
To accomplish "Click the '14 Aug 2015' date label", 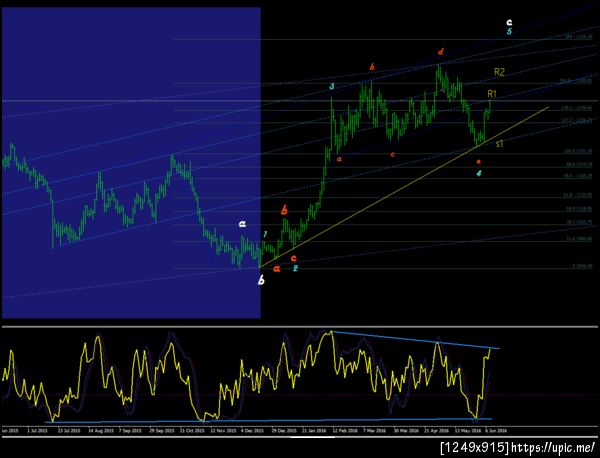I will [101, 430].
